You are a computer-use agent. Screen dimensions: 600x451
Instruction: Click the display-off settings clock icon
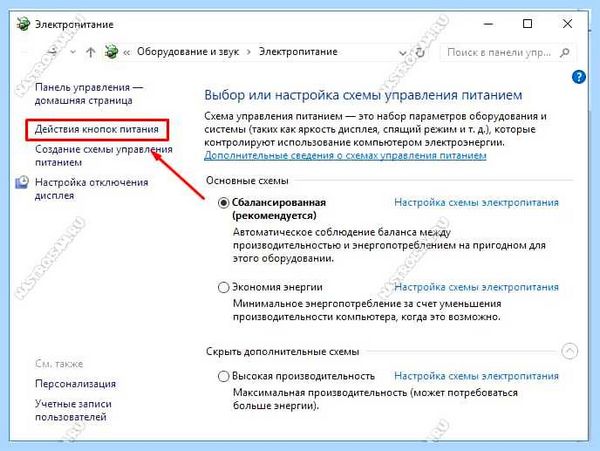(x=22, y=182)
